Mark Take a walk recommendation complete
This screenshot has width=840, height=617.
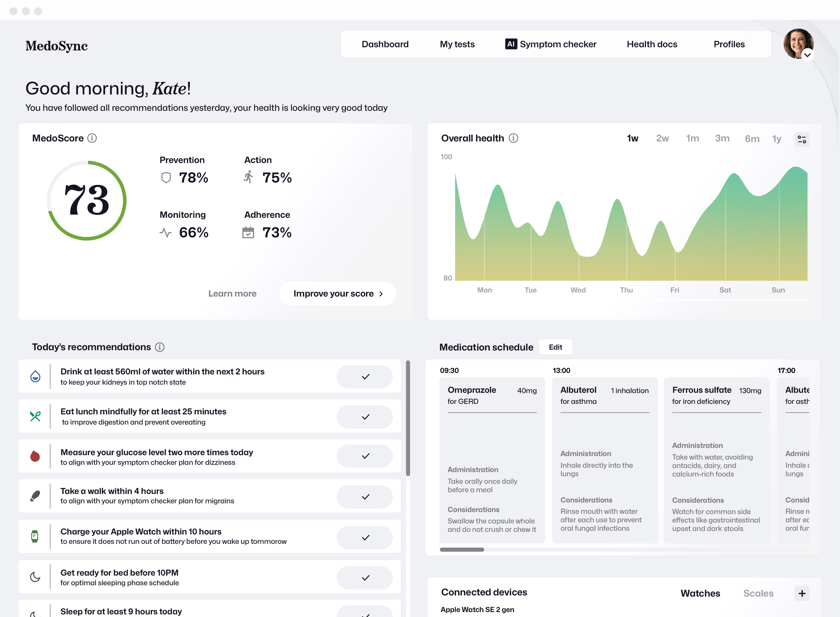(x=365, y=497)
